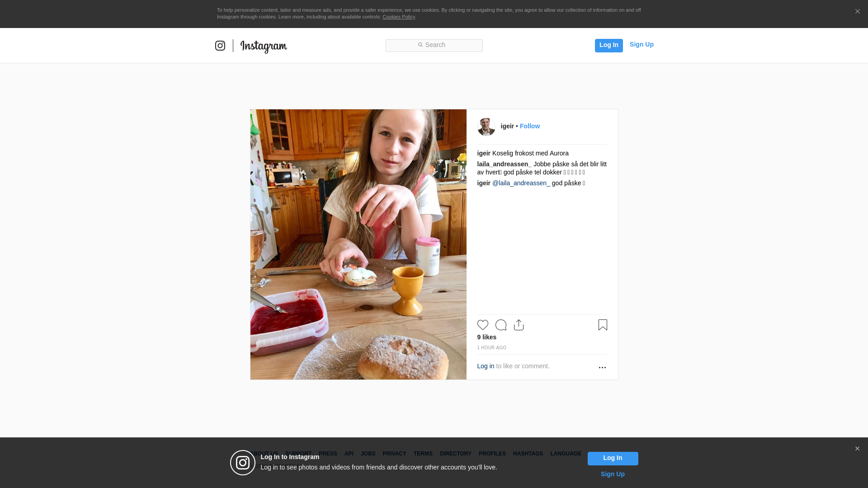Share the post using share icon
This screenshot has width=868, height=488.
[519, 325]
